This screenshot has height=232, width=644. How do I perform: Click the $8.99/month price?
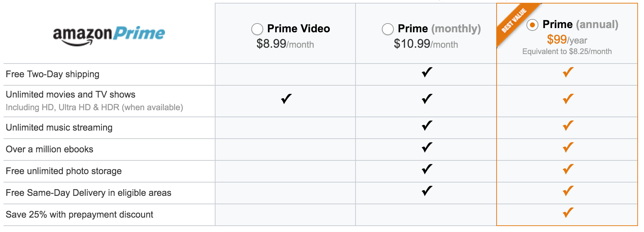[285, 44]
